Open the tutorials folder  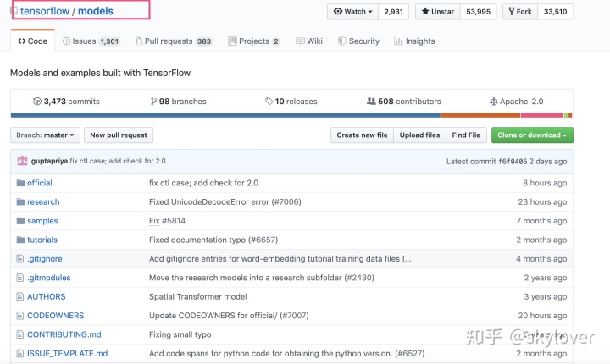point(42,240)
